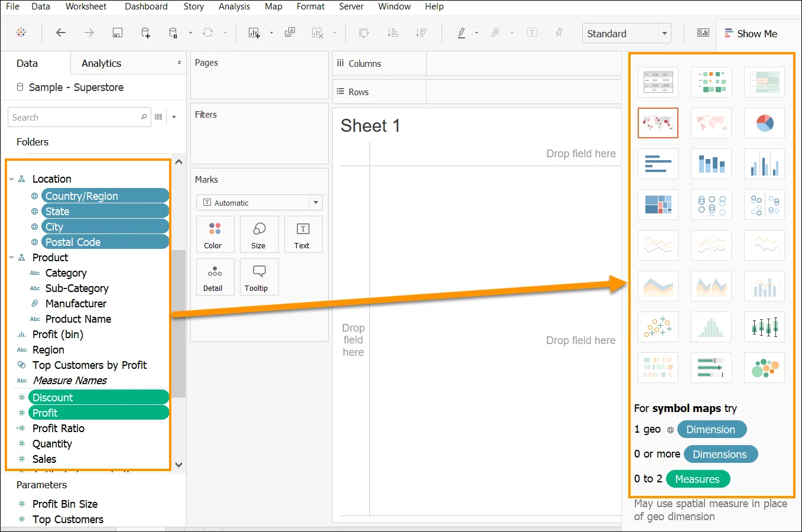The height and width of the screenshot is (532, 802).
Task: Click the data pane scroll up arrow
Action: (x=179, y=162)
